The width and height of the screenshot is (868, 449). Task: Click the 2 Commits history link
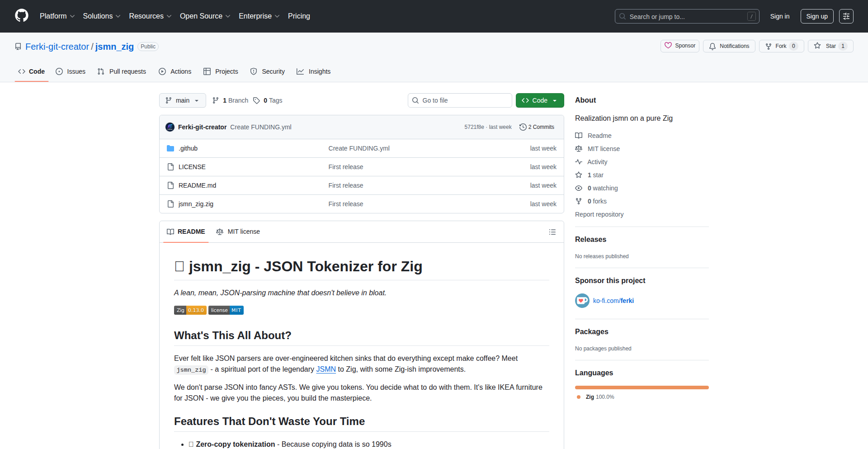(537, 127)
